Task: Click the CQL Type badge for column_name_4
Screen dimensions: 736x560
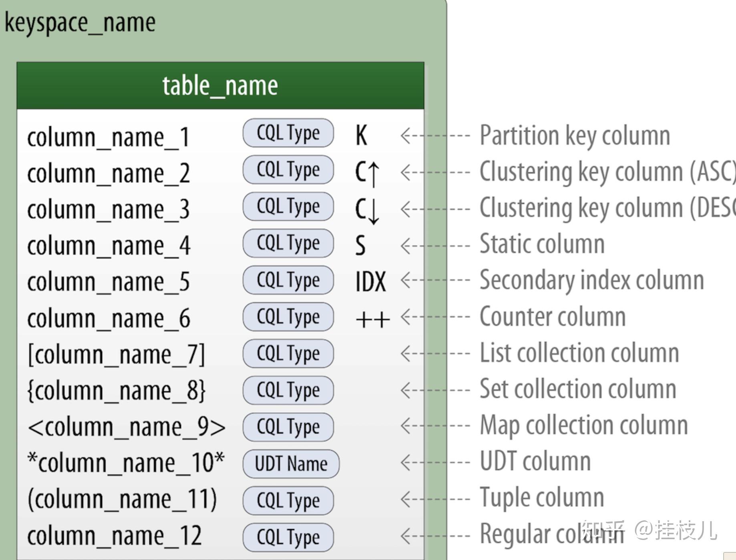Action: [288, 244]
